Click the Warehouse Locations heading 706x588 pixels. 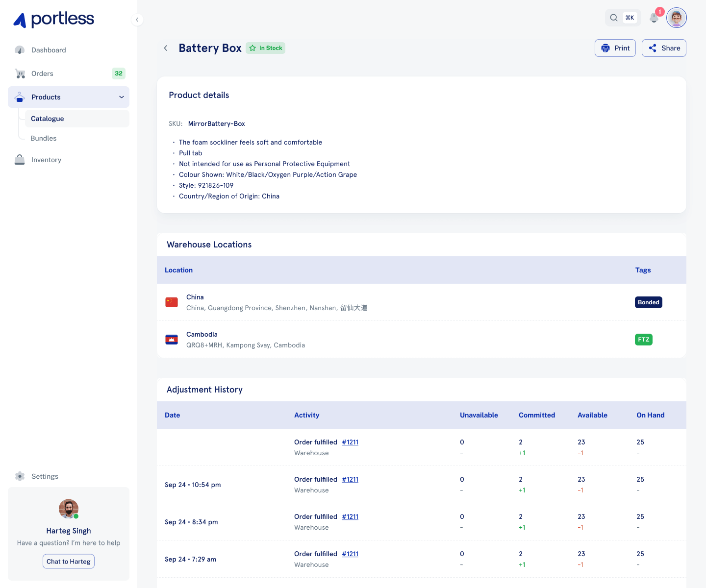pyautogui.click(x=209, y=245)
